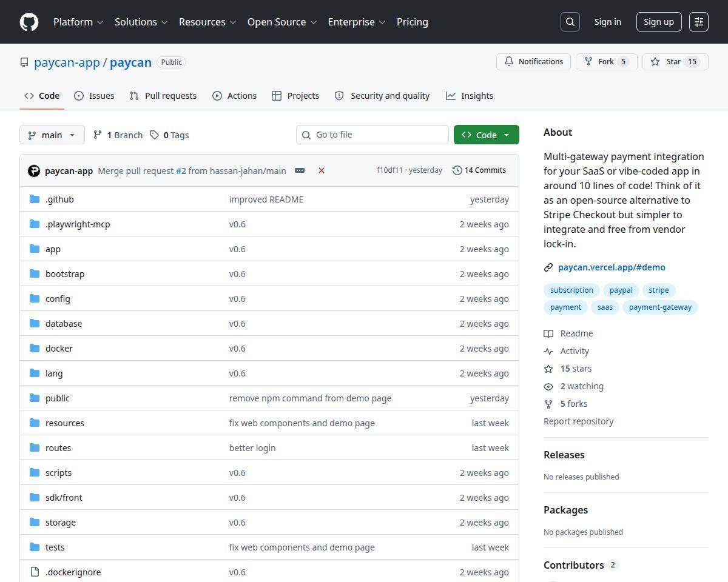Open the Insights tab

(470, 96)
